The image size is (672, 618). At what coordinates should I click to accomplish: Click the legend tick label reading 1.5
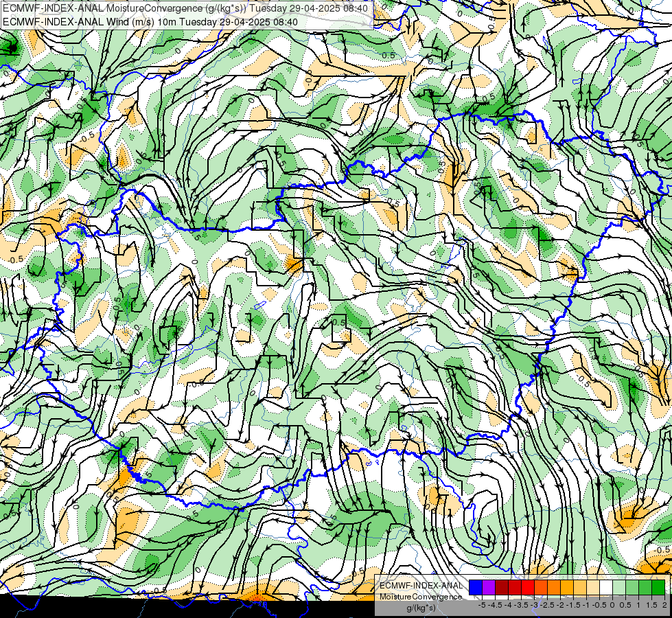652,605
